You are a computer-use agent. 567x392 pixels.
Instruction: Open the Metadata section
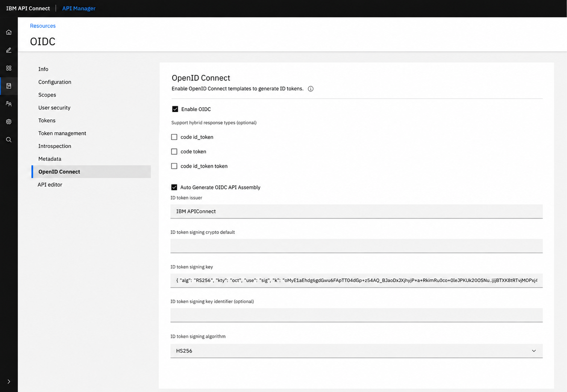(50, 159)
